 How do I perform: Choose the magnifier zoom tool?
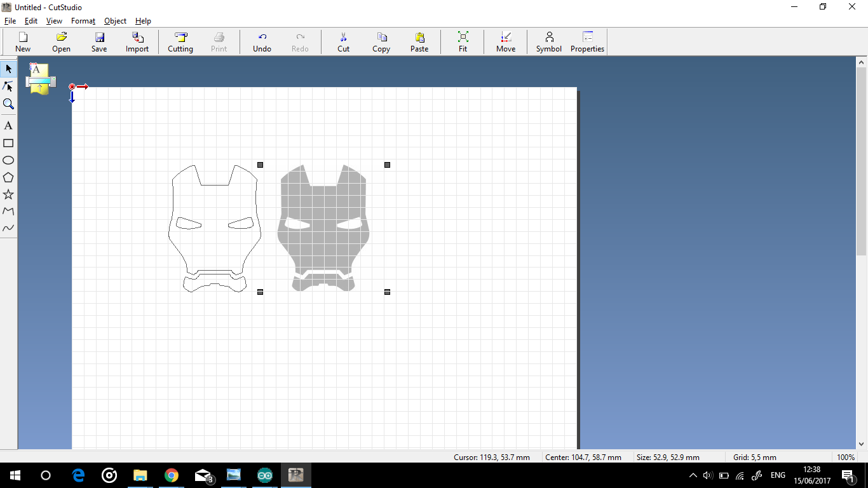pos(8,104)
